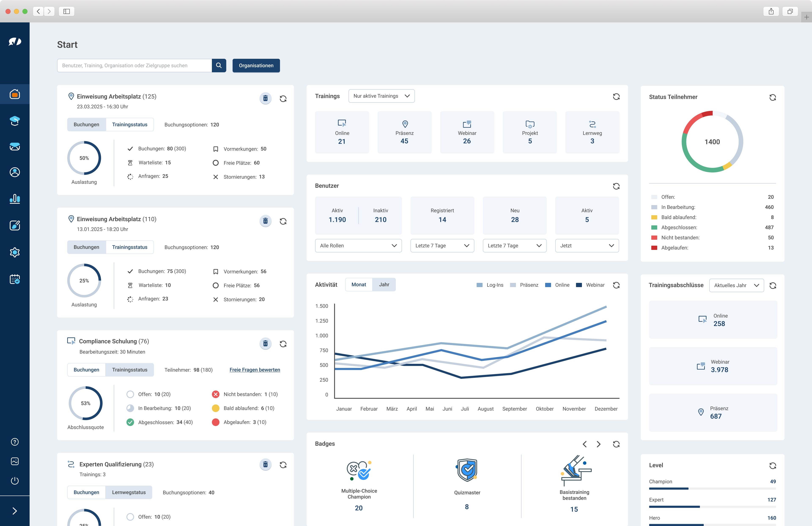812x526 pixels.
Task: Show next badges with right arrow
Action: pyautogui.click(x=598, y=444)
